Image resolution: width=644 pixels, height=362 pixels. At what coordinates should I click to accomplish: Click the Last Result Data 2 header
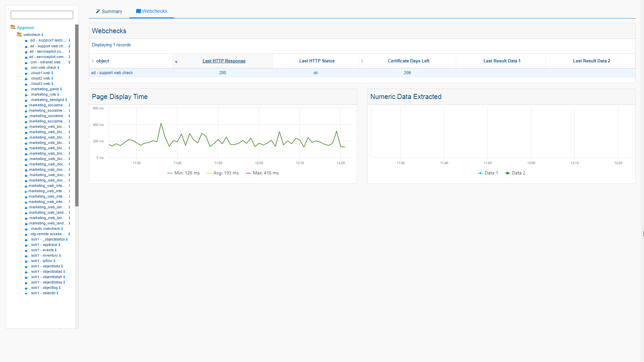pos(592,61)
